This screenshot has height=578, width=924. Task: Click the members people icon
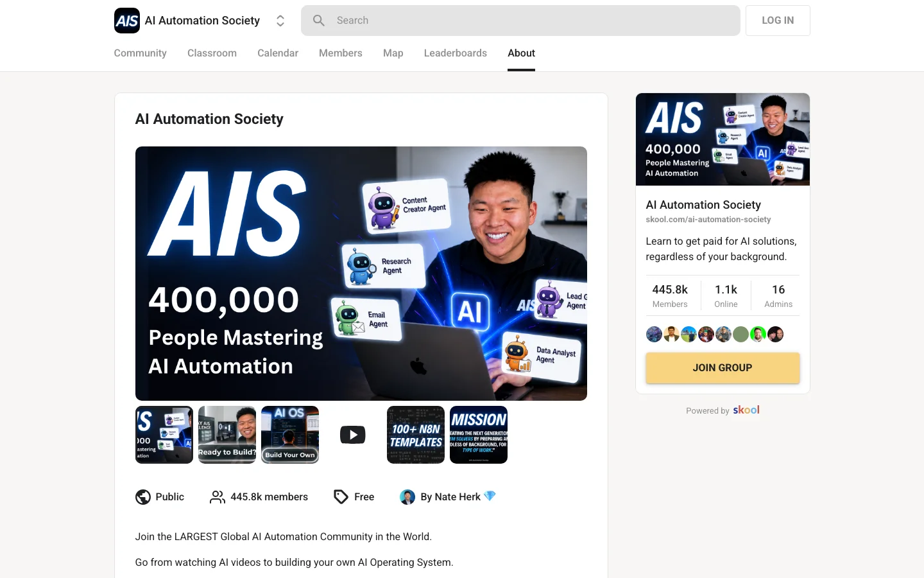coord(218,497)
